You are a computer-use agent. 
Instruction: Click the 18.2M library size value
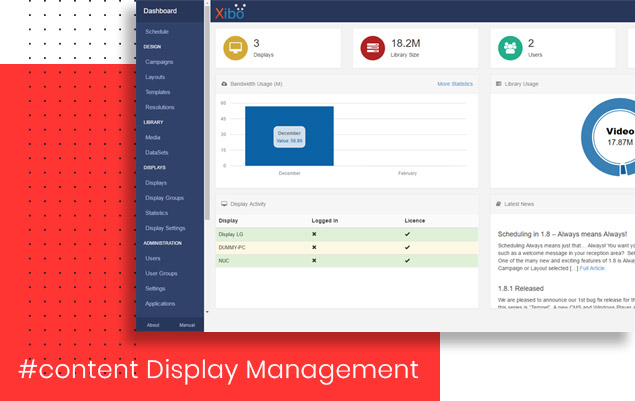pyautogui.click(x=405, y=43)
